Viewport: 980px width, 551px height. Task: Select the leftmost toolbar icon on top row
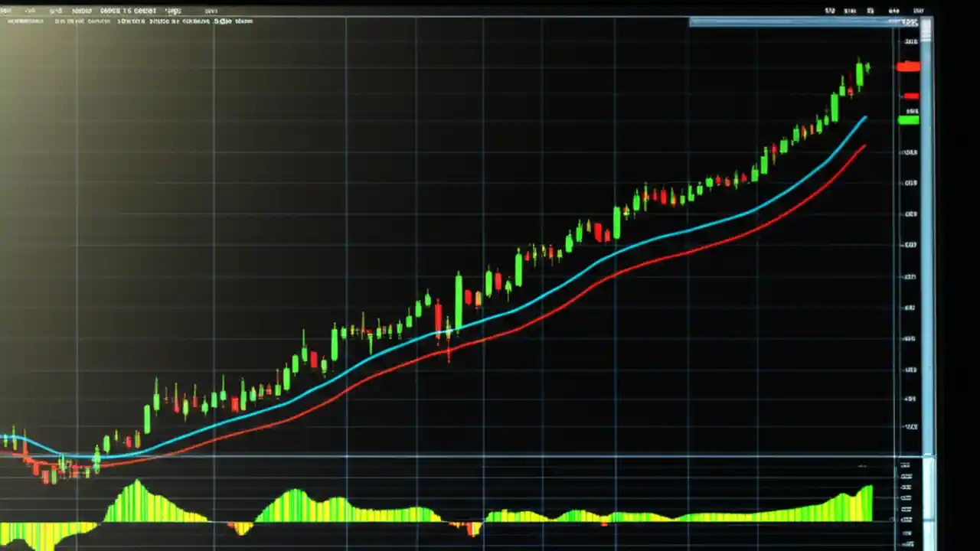coord(8,11)
